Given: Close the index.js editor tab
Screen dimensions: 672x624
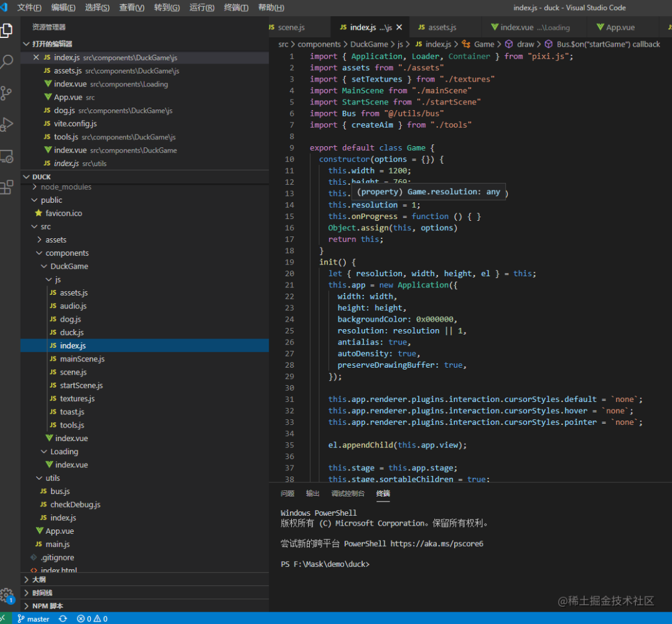Looking at the screenshot, I should (399, 27).
